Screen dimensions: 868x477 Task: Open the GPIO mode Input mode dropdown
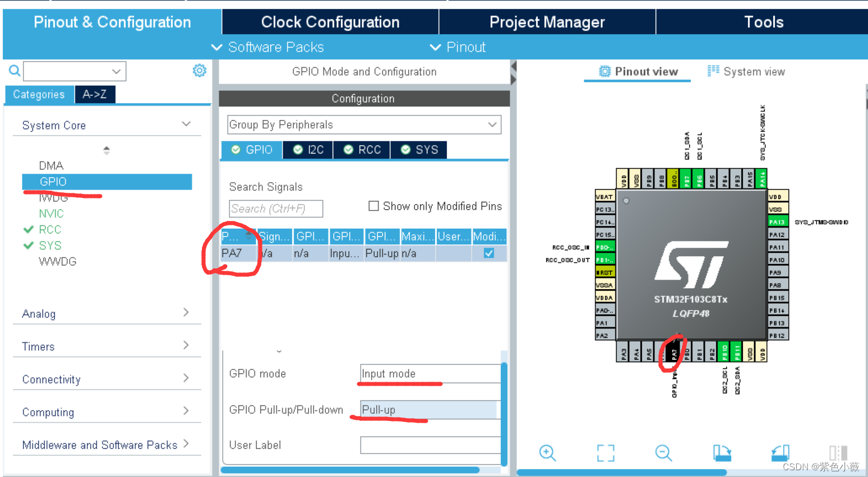[430, 374]
